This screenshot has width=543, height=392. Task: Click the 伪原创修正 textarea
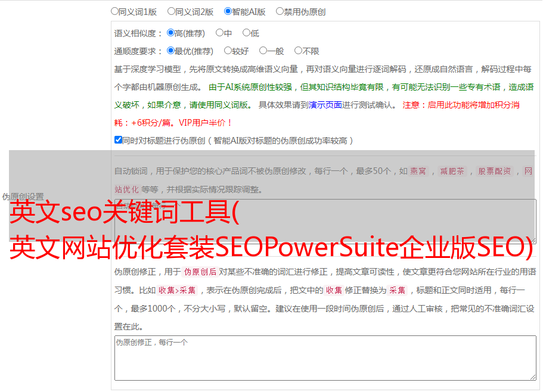pyautogui.click(x=325, y=358)
